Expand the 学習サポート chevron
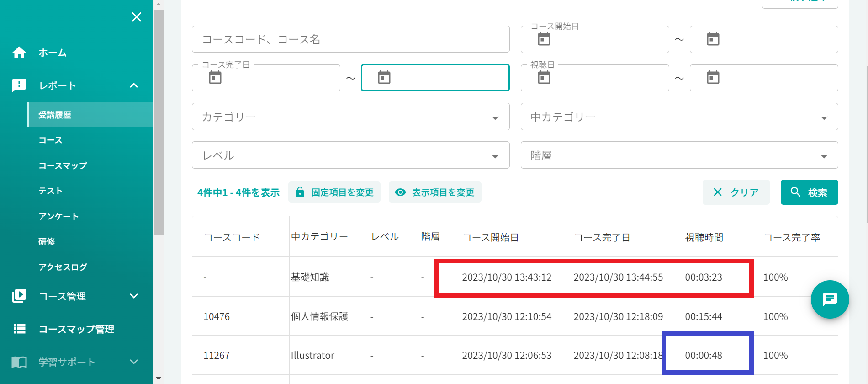Image resolution: width=868 pixels, height=384 pixels. click(x=134, y=362)
